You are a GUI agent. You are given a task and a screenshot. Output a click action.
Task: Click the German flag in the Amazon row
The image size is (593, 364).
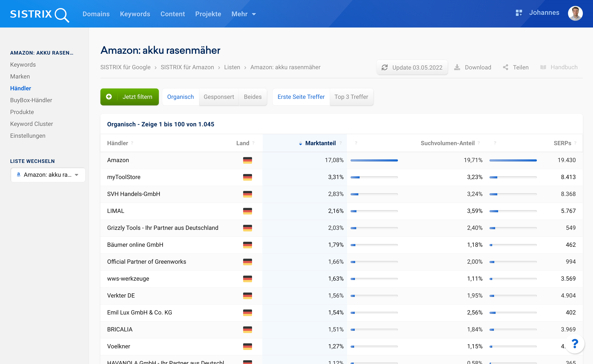(x=247, y=160)
